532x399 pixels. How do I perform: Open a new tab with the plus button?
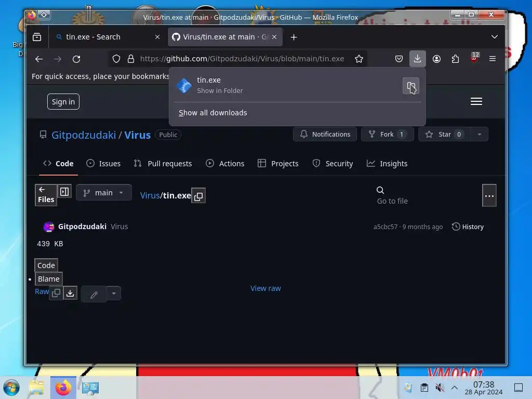[294, 37]
